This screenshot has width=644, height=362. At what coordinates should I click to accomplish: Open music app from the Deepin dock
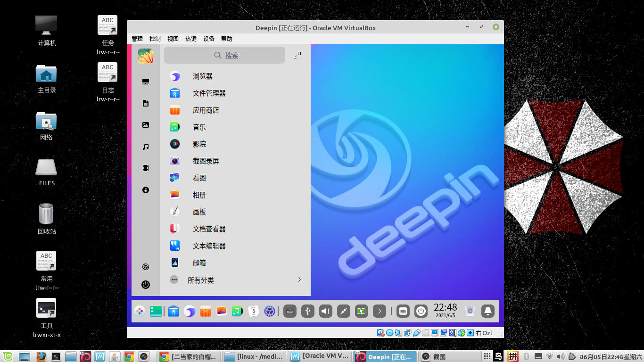[238, 311]
